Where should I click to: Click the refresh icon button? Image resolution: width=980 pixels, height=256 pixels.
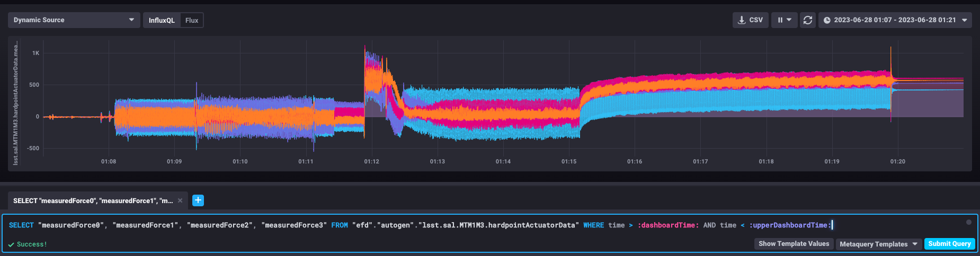click(808, 20)
